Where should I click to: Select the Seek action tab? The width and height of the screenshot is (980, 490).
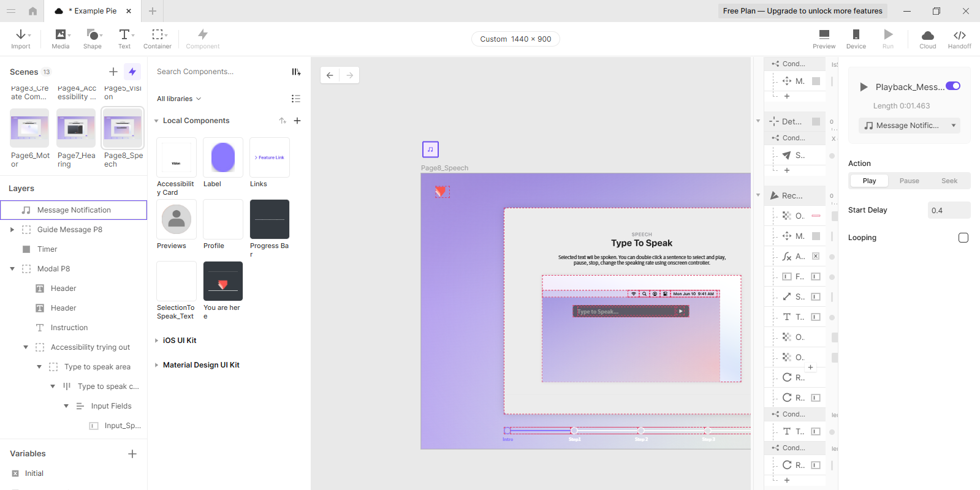click(949, 181)
